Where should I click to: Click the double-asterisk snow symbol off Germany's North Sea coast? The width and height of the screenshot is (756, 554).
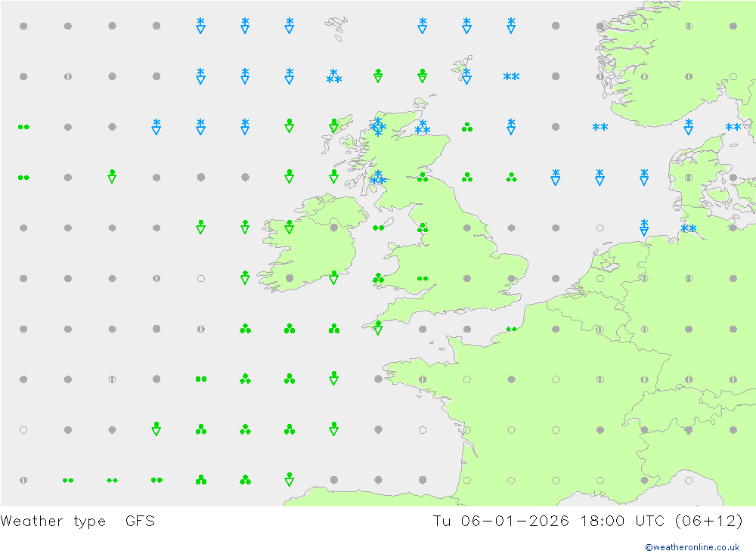[x=689, y=228]
